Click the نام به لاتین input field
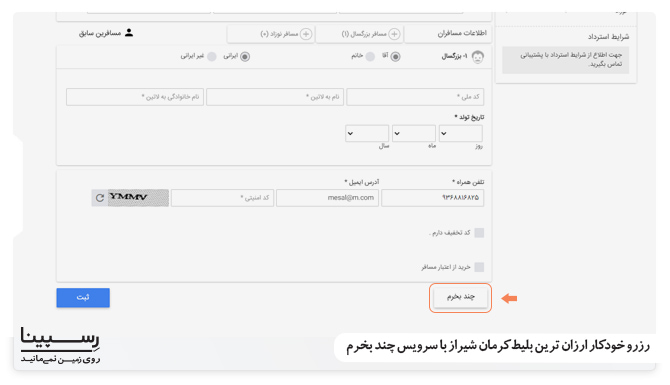Image resolution: width=670 pixels, height=385 pixels. [x=275, y=97]
